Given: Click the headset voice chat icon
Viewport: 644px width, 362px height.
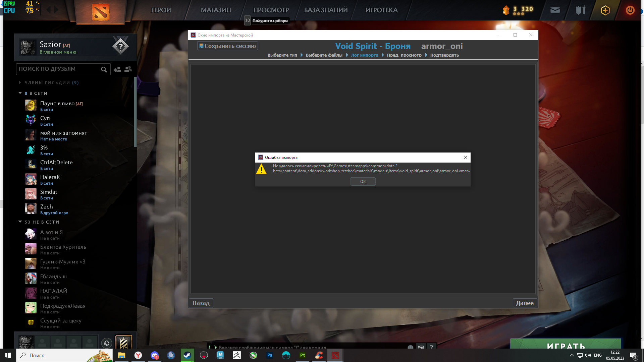Looking at the screenshot, I should click(x=106, y=343).
